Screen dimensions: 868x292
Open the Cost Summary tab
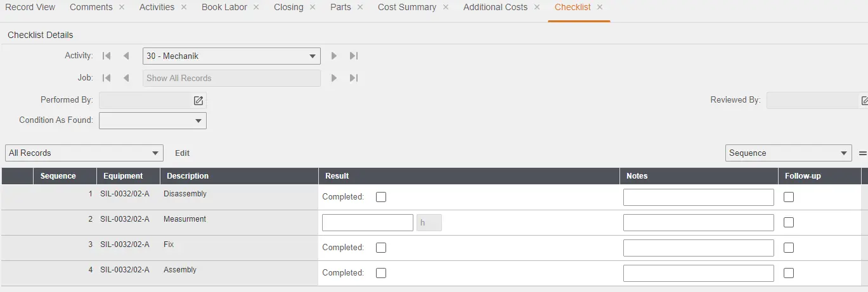pos(406,8)
